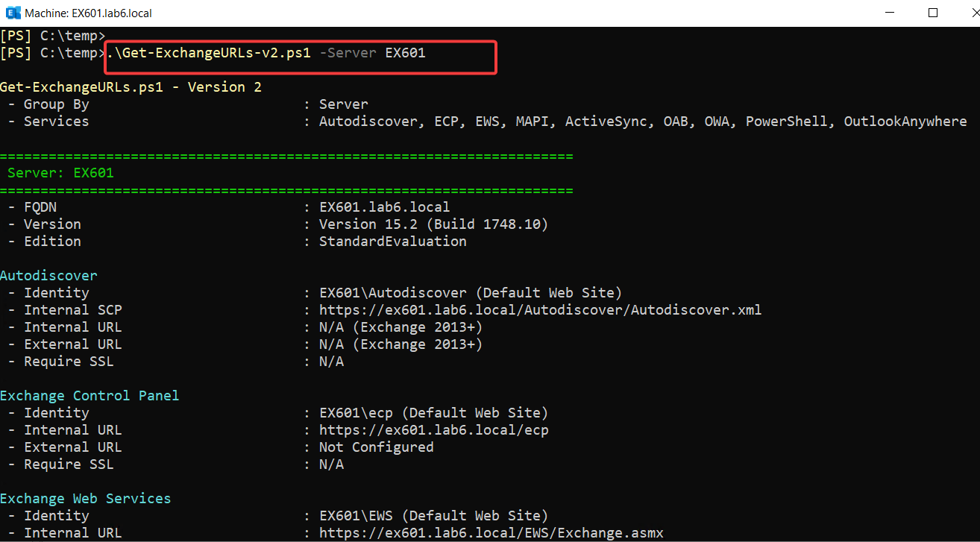
Task: Click the value "Version 15.2 (Build 1748.10)"
Action: (433, 224)
